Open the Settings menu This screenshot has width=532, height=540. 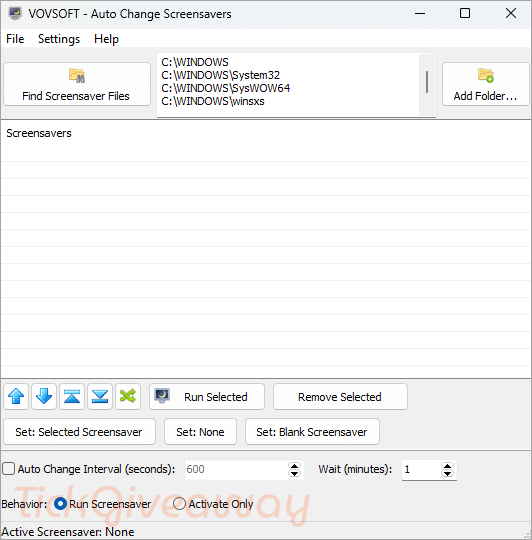[x=59, y=39]
